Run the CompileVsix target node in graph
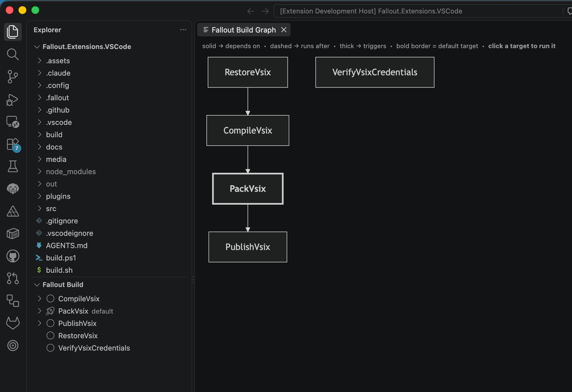The image size is (572, 392). point(248,131)
